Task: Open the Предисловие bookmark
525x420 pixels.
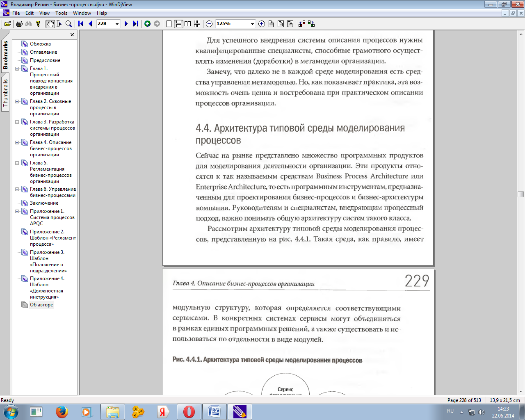Action: 45,60
